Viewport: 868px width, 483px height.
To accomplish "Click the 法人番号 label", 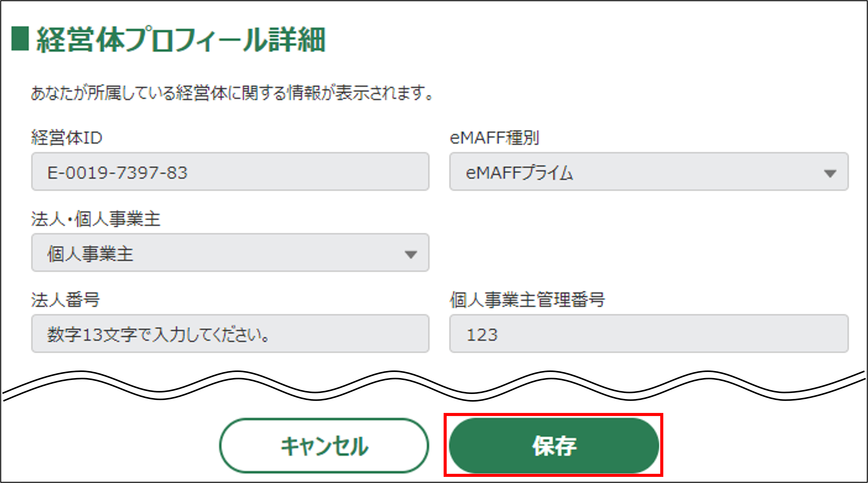I will click(x=65, y=299).
